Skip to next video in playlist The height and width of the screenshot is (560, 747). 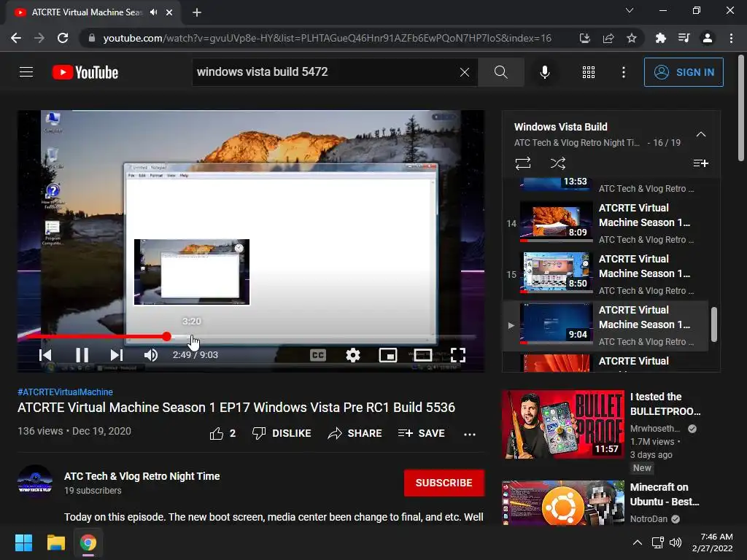click(117, 355)
